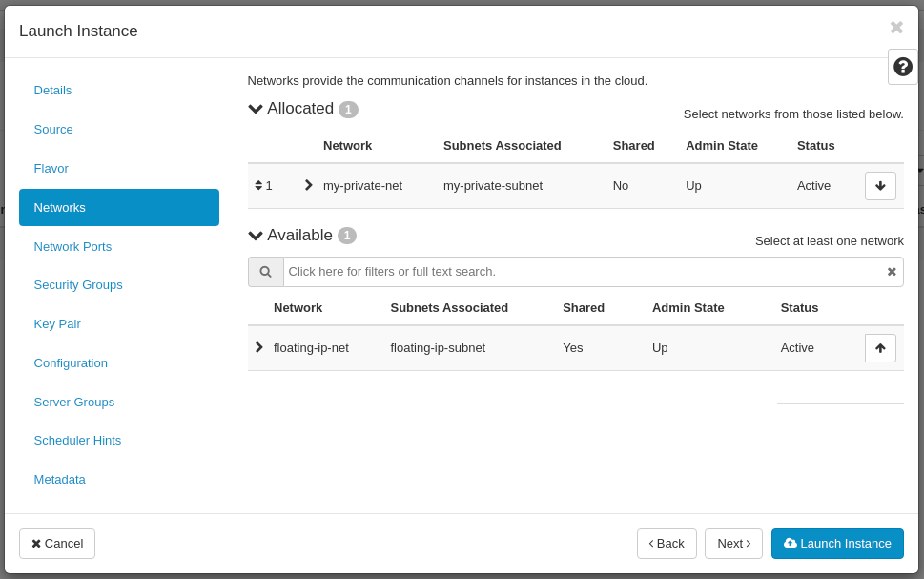Cancel the instance launch

56,544
